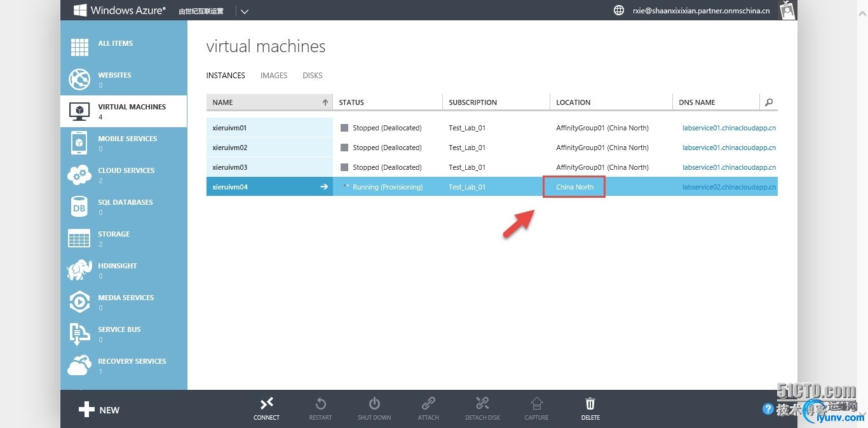868x428 pixels.
Task: Click account email rxie@shaanxixixian
Action: coord(702,11)
